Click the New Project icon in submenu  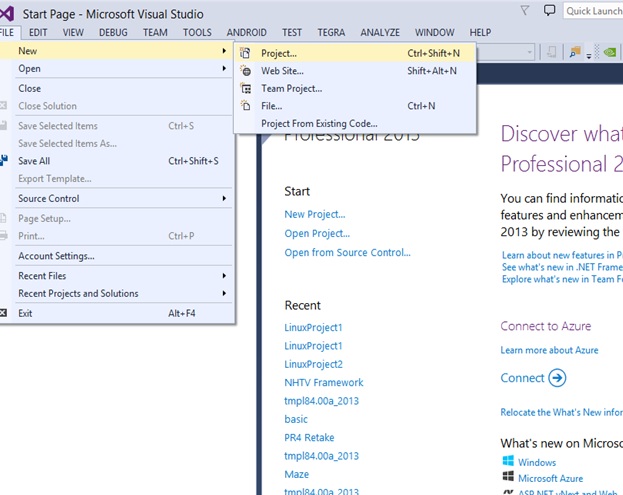[246, 53]
